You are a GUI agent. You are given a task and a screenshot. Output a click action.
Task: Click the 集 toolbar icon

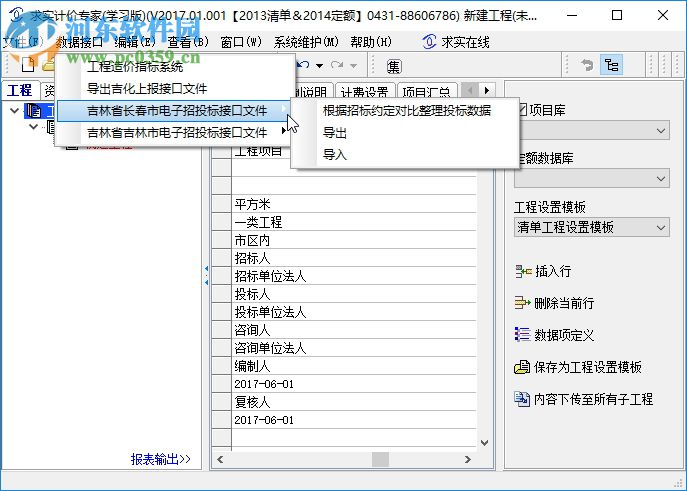point(394,66)
